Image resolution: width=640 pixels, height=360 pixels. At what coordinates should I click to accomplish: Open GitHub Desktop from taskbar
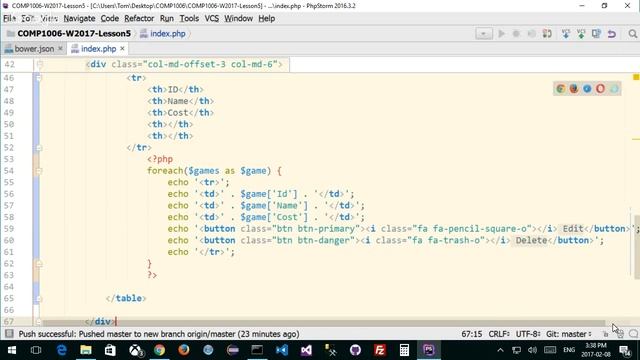(355, 350)
